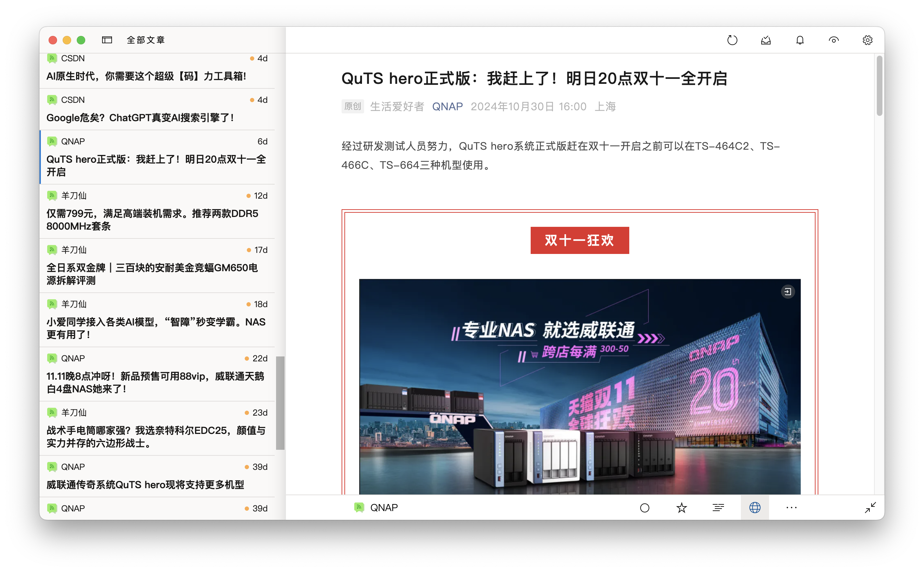Open the NAS promotional banner image
This screenshot has height=572, width=924.
(x=580, y=387)
